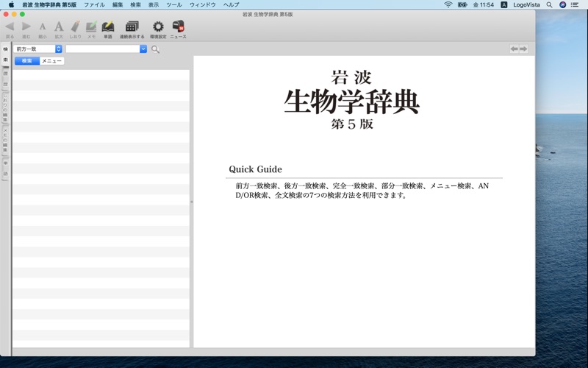Open the ツール menu
This screenshot has width=588, height=368.
click(174, 4)
